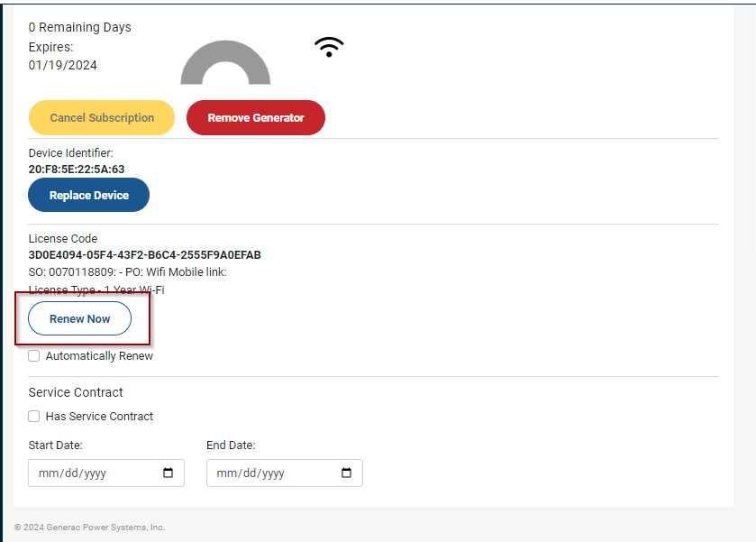Click the gray remaining-days gauge
Screen dimensions: 756x542
tap(225, 63)
